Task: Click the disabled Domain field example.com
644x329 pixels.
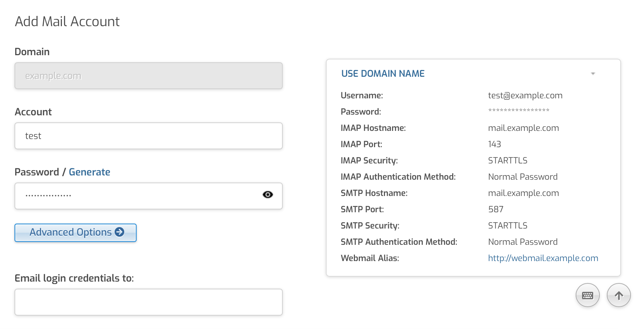Action: [149, 76]
